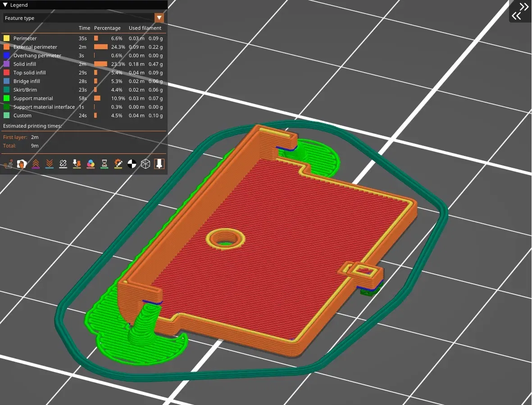Image resolution: width=532 pixels, height=405 pixels.
Task: Toggle Perimeter feature visibility
Action: (x=83, y=38)
